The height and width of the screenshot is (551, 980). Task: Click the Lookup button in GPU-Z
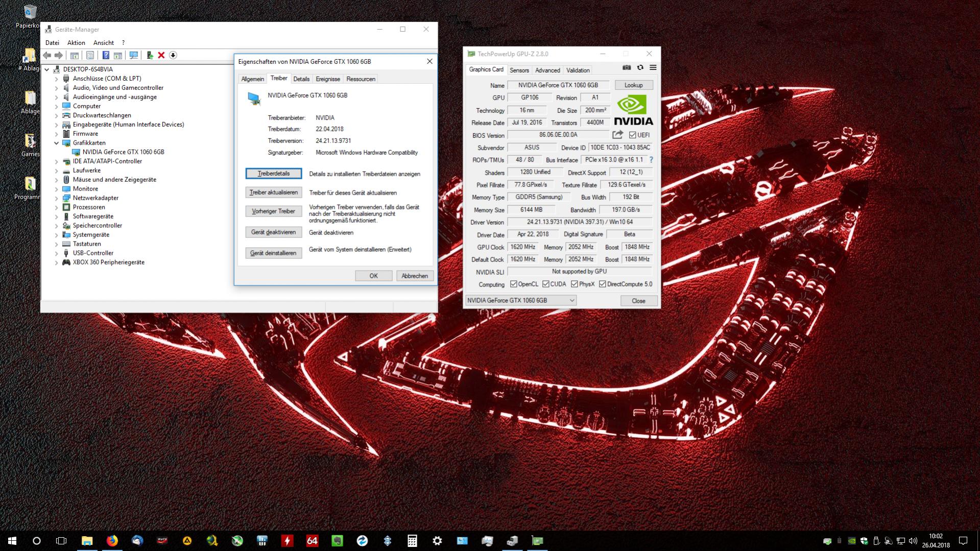634,85
